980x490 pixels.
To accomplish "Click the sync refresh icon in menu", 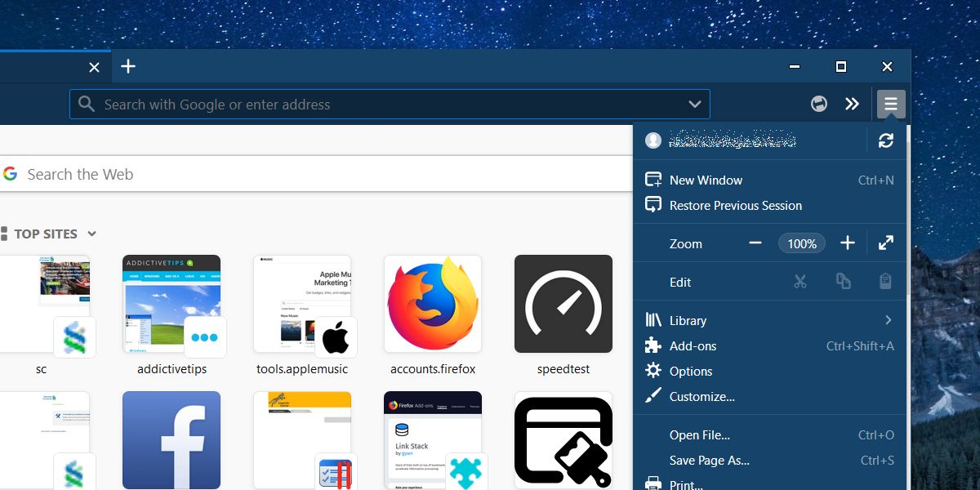I will click(886, 140).
